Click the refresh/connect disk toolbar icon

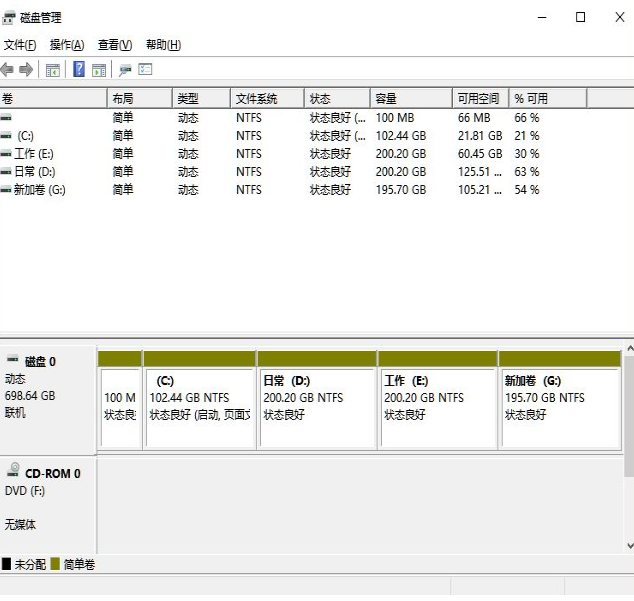[125, 70]
